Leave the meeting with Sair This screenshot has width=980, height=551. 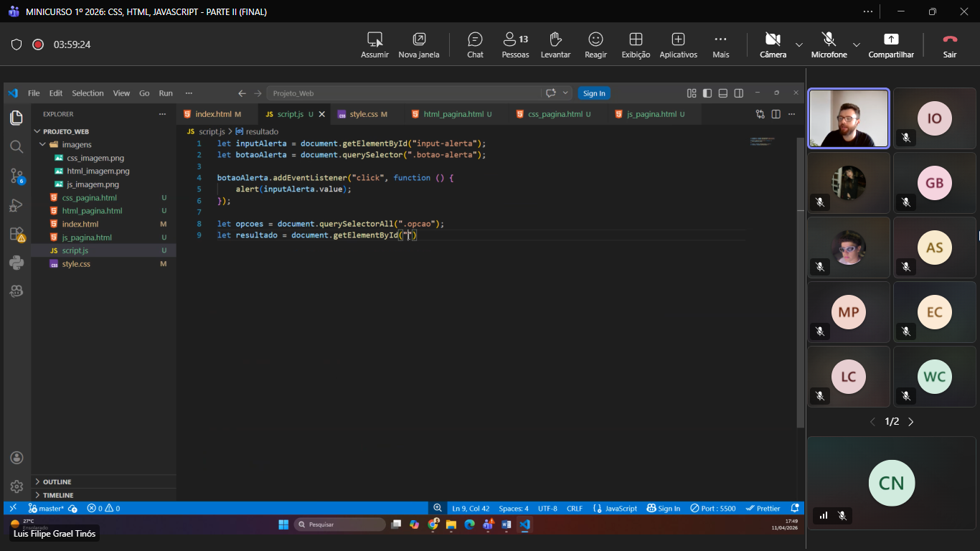coord(950,44)
